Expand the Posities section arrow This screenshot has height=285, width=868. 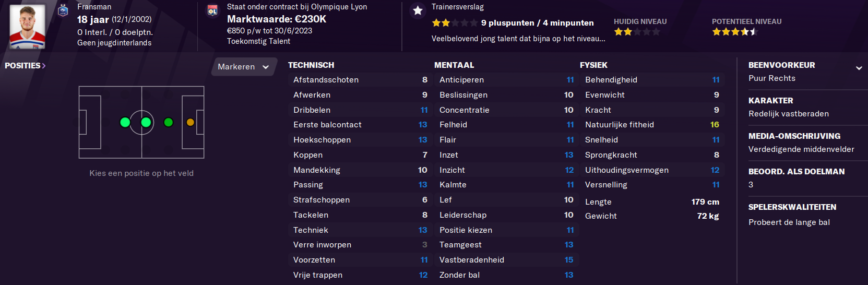tap(44, 66)
